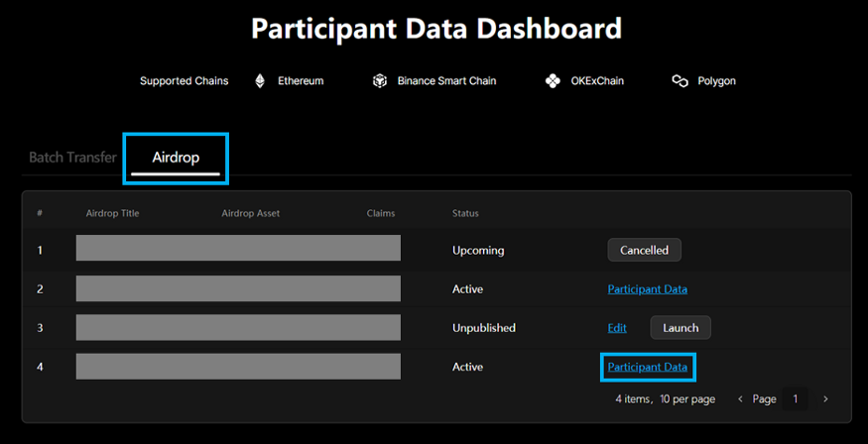Switch to the Batch Transfer tab
Image resolution: width=868 pixels, height=444 pixels.
[72, 158]
